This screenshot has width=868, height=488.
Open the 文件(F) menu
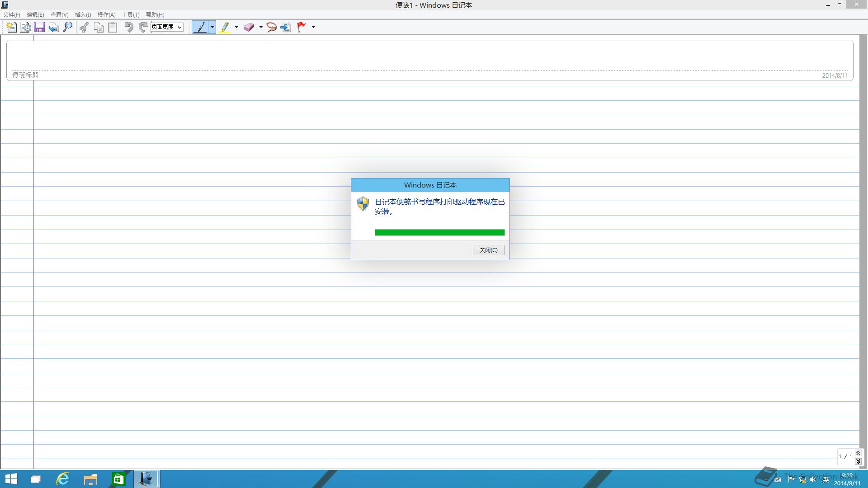click(12, 15)
